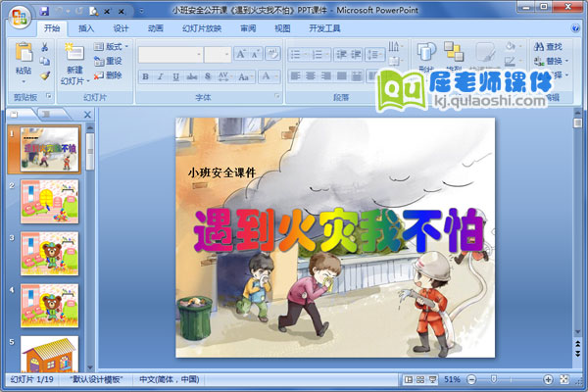Toggle Bold formatting
588x392 pixels.
pos(145,76)
